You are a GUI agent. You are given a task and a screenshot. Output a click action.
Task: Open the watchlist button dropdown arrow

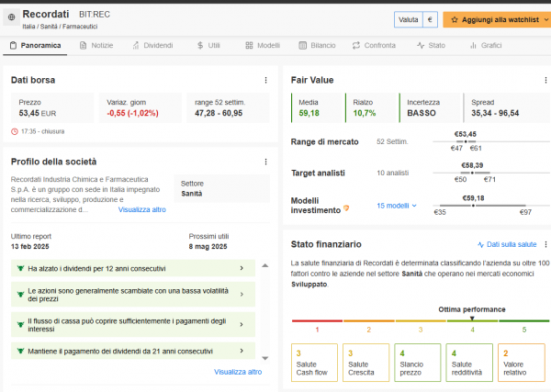546,19
